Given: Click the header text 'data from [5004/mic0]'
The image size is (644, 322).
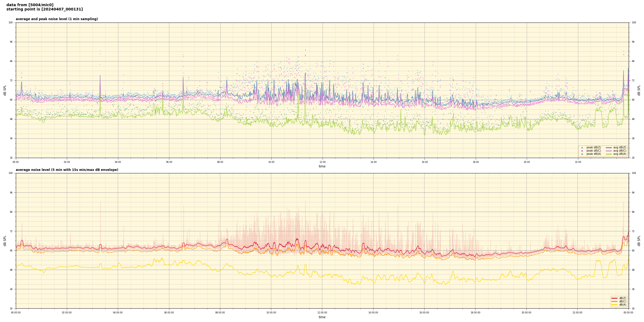Looking at the screenshot, I should [x=30, y=5].
